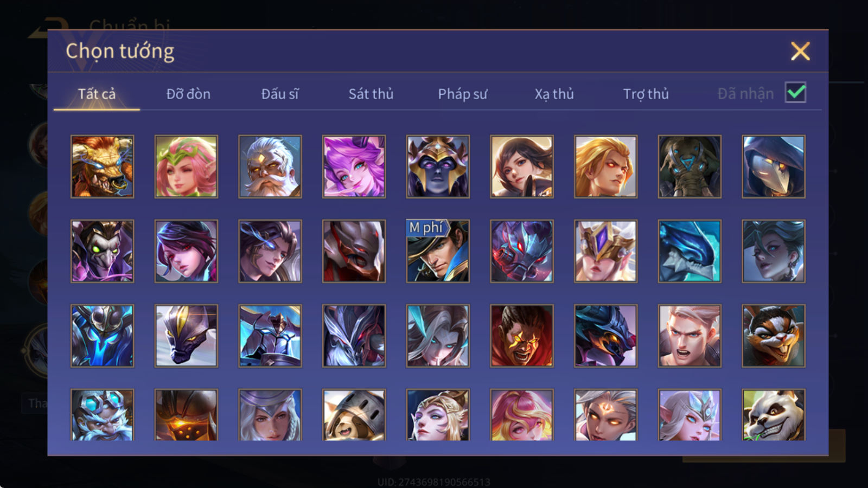Switch to the Trợ thủ tab

pos(646,94)
